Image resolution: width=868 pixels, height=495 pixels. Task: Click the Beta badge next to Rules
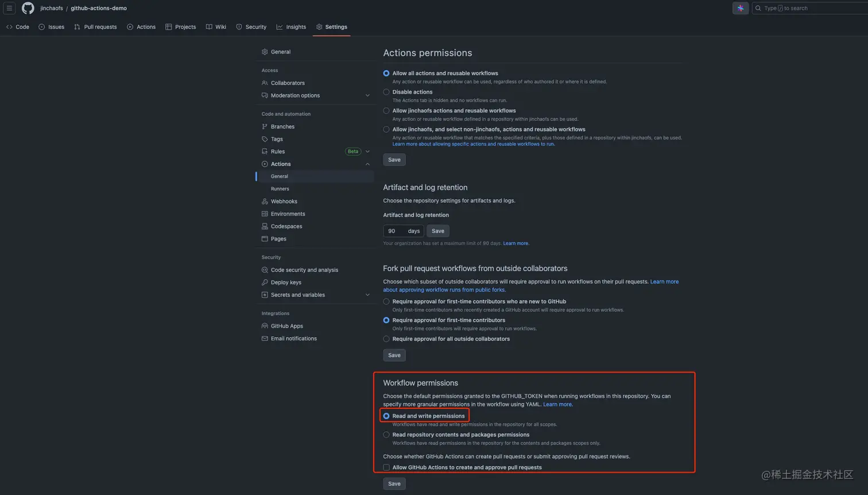pyautogui.click(x=353, y=152)
